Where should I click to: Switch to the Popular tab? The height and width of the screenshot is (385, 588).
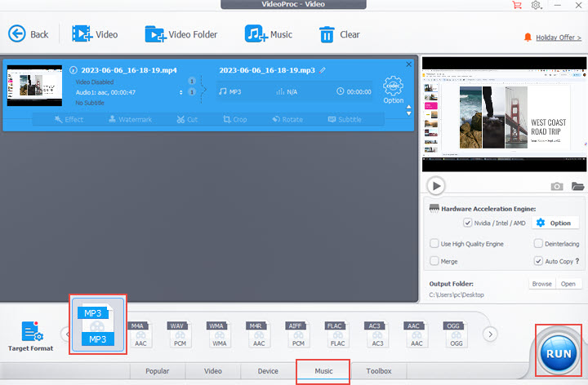157,371
